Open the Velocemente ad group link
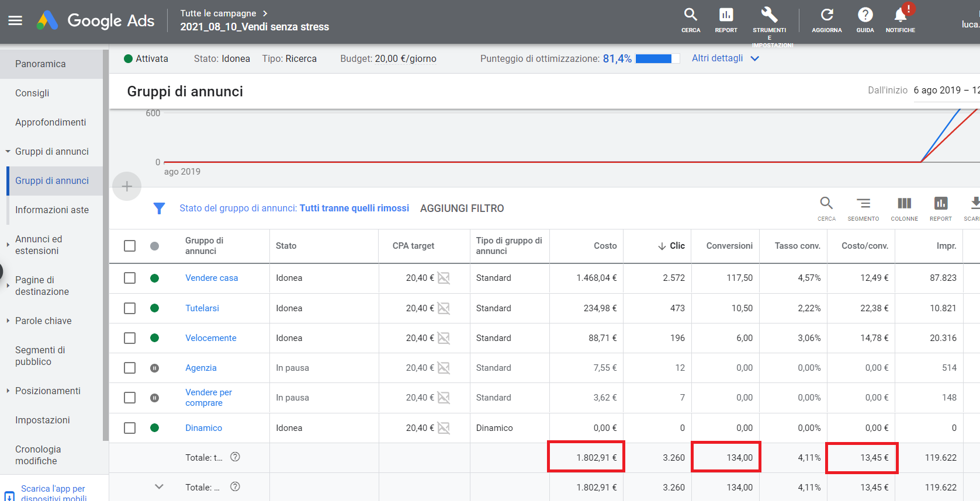980x501 pixels. pos(210,338)
